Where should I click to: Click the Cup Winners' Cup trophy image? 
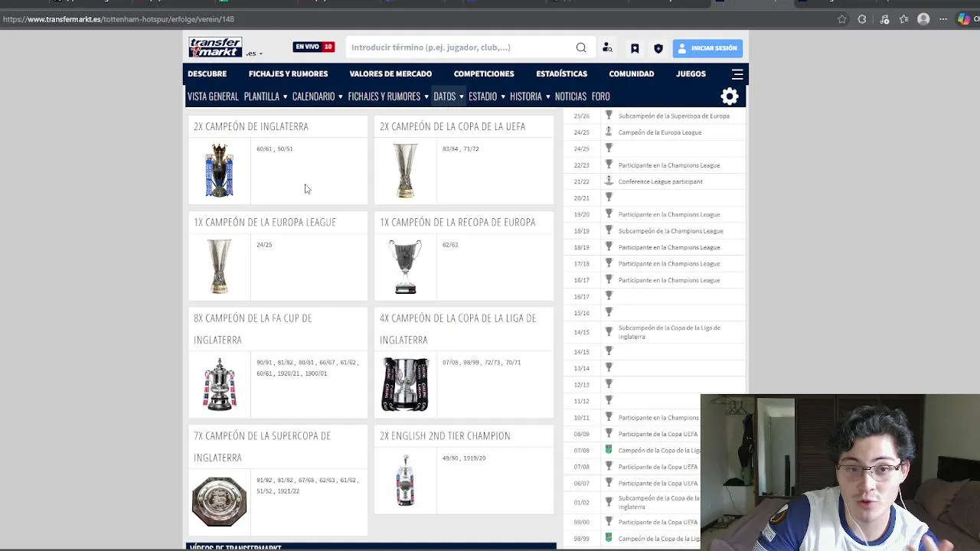405,266
